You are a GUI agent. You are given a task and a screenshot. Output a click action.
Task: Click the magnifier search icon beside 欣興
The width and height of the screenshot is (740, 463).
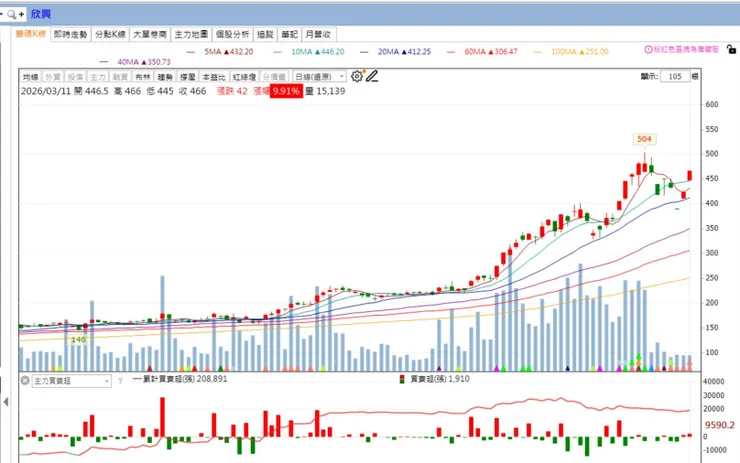11,15
